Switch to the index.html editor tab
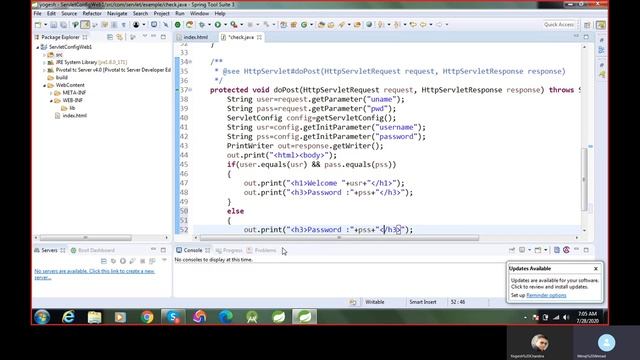The width and height of the screenshot is (640, 360). click(196, 37)
